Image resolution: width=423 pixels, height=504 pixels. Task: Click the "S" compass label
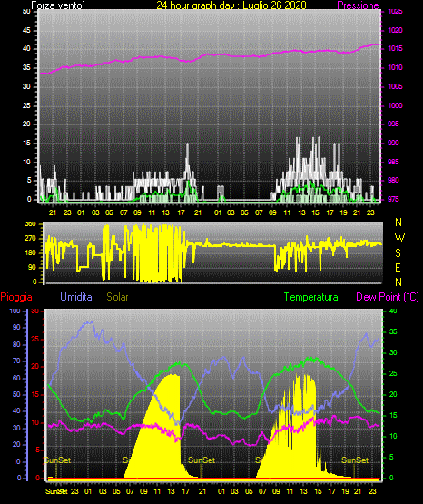[398, 253]
